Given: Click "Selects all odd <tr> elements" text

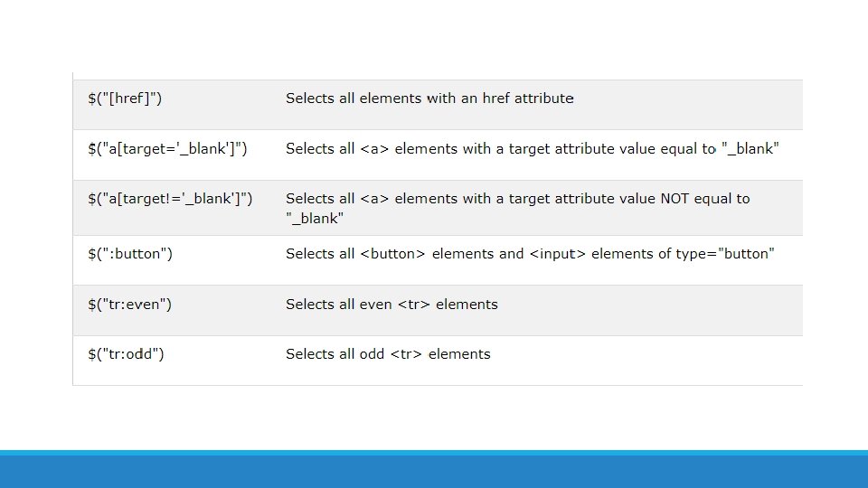Looking at the screenshot, I should click(x=388, y=354).
